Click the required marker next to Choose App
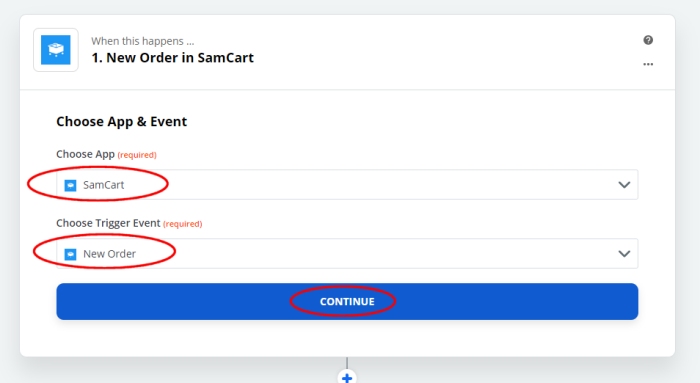Screen dimensions: 700x383 tap(137, 155)
